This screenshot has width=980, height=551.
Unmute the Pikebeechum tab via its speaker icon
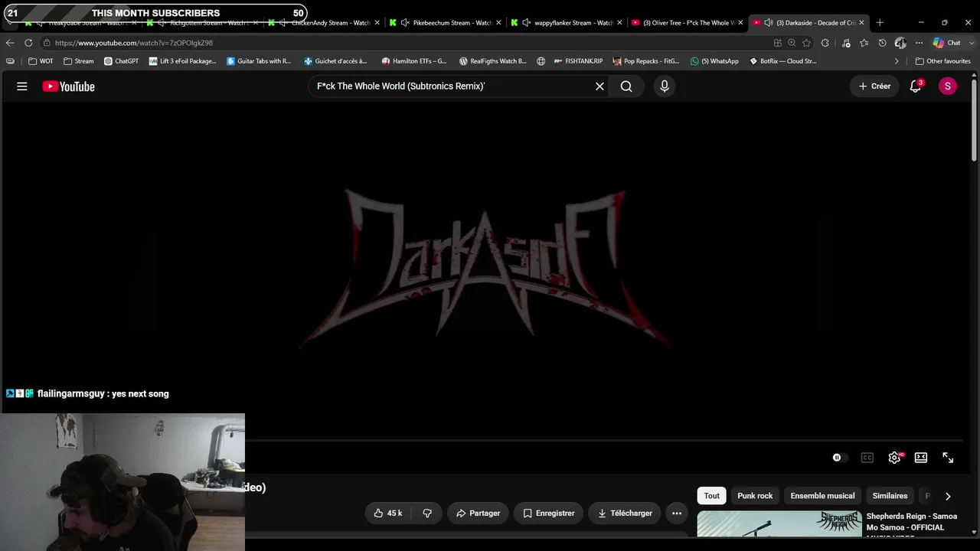click(x=405, y=23)
